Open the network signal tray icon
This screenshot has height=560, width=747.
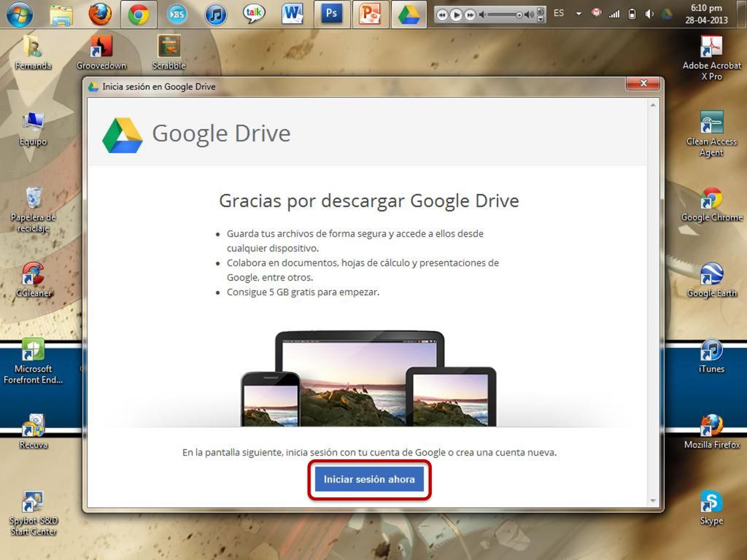(x=614, y=14)
